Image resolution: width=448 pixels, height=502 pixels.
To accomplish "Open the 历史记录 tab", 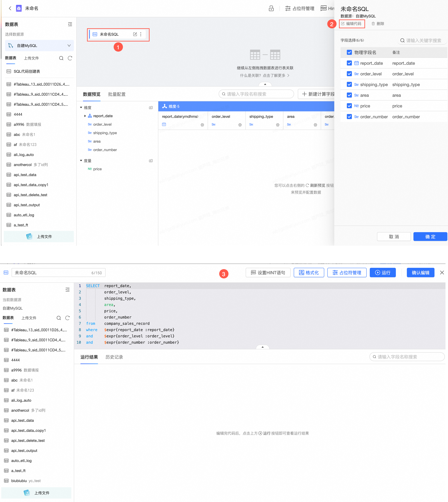I will [114, 357].
